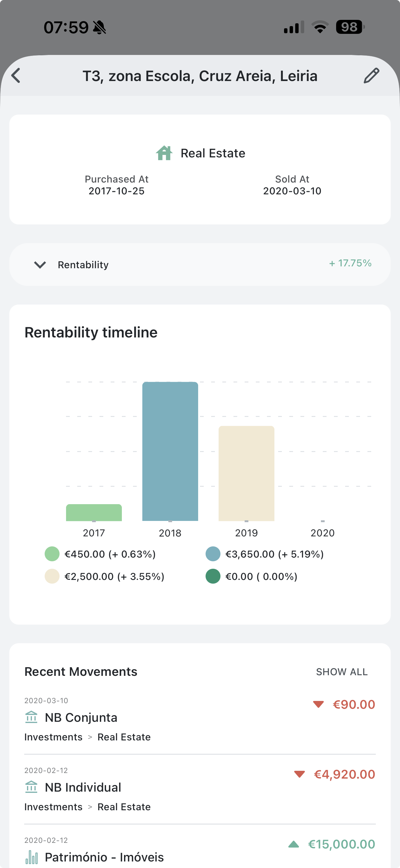Tap the NB Individual bank icon
The height and width of the screenshot is (868, 400).
tap(31, 787)
